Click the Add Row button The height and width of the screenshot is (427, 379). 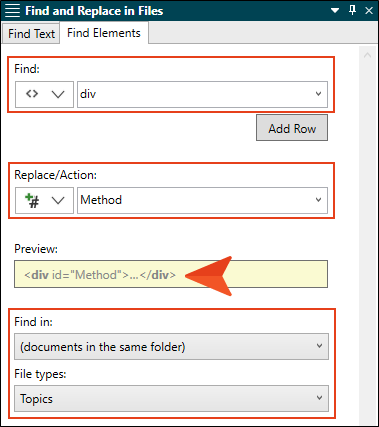point(292,129)
